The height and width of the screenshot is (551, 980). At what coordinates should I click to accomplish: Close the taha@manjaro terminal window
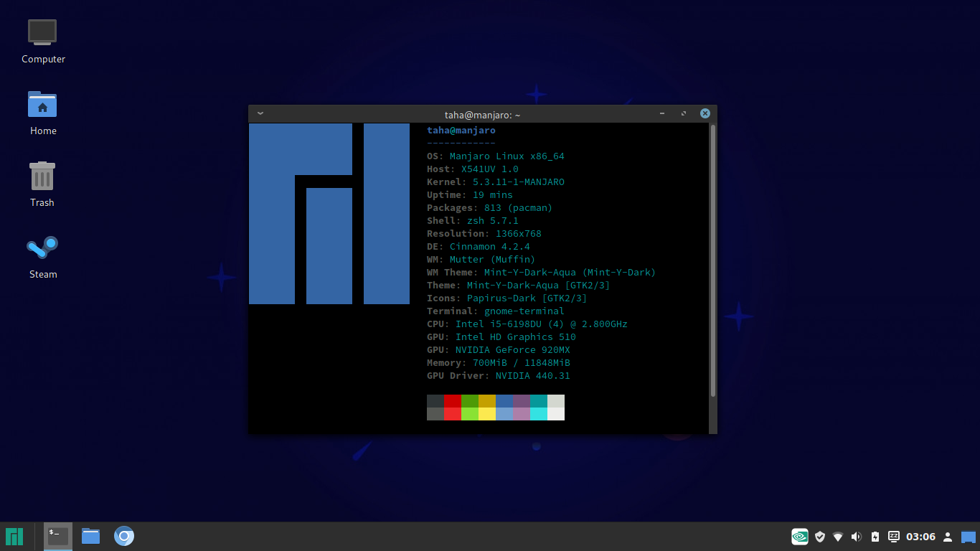(x=705, y=113)
